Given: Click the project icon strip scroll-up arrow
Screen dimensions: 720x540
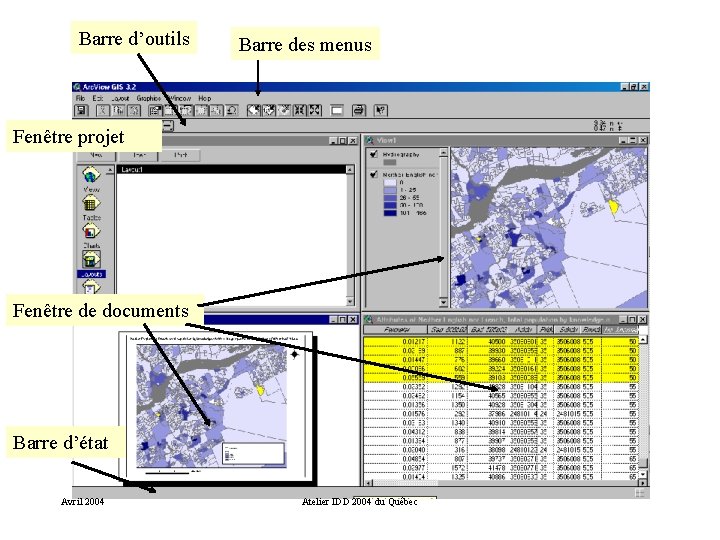Looking at the screenshot, I should [110, 170].
